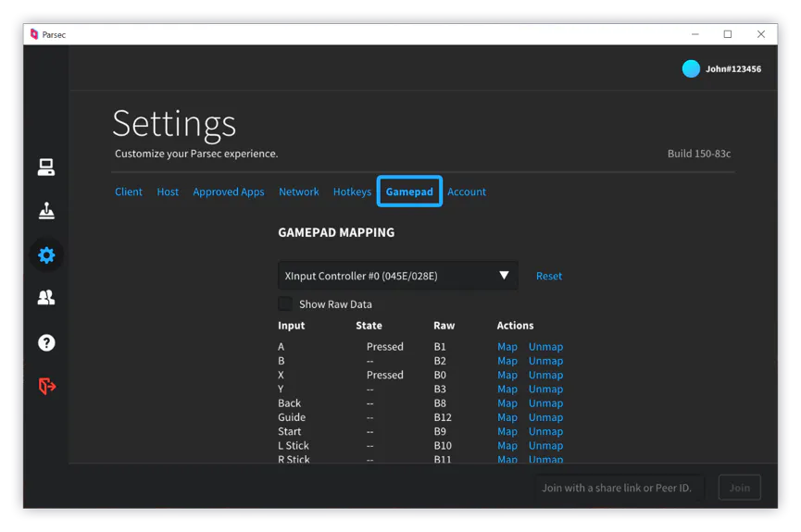Click the Build 150-83c text
This screenshot has width=801, height=532.
[x=699, y=154]
